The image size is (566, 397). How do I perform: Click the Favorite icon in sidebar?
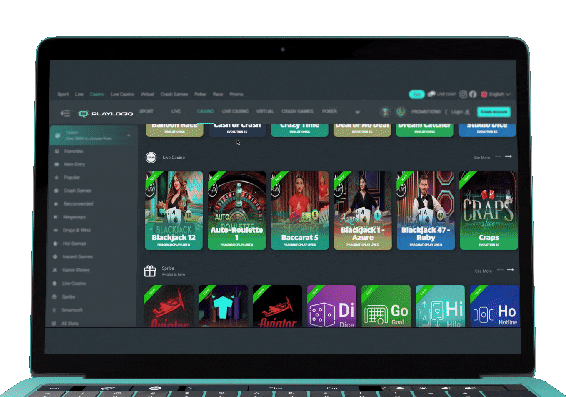pyautogui.click(x=57, y=151)
